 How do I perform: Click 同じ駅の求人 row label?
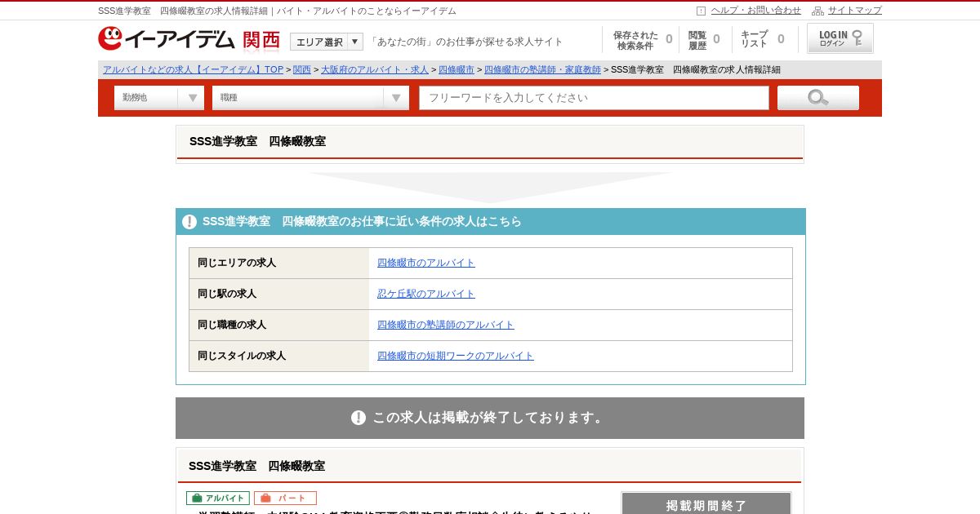pyautogui.click(x=227, y=294)
